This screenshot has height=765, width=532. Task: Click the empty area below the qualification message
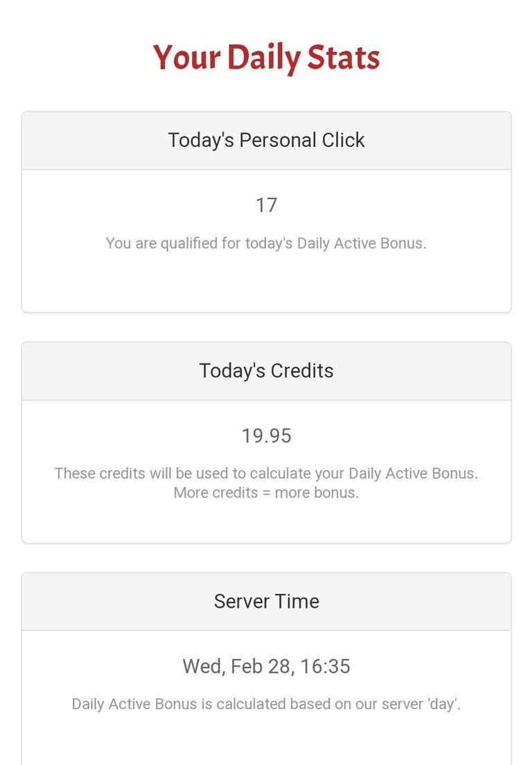(266, 283)
